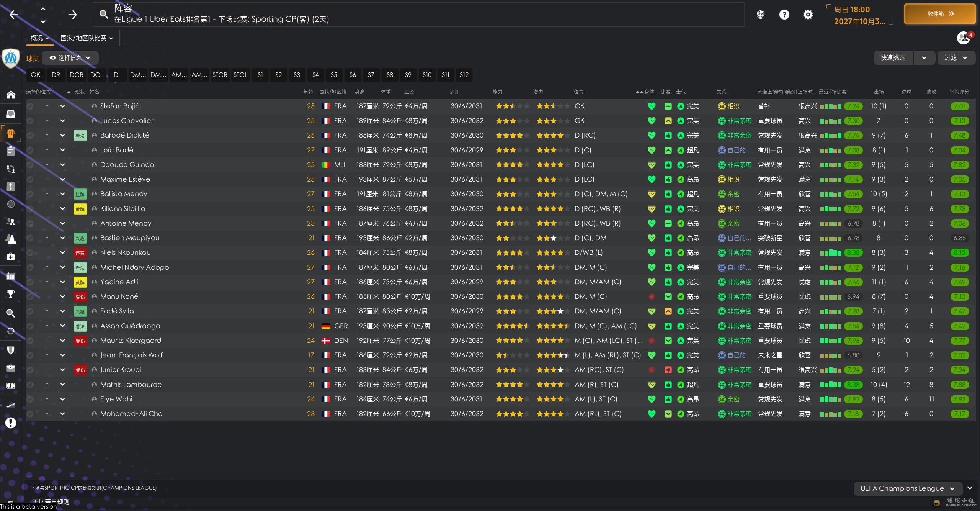Click the Olympique Marseille club badge
The image size is (980, 511).
pyautogui.click(x=11, y=58)
